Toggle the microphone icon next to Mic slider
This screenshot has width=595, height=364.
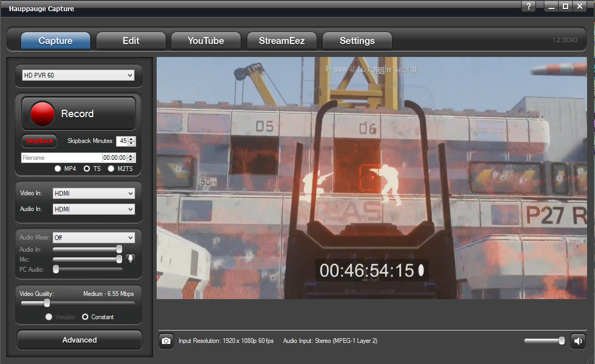130,258
